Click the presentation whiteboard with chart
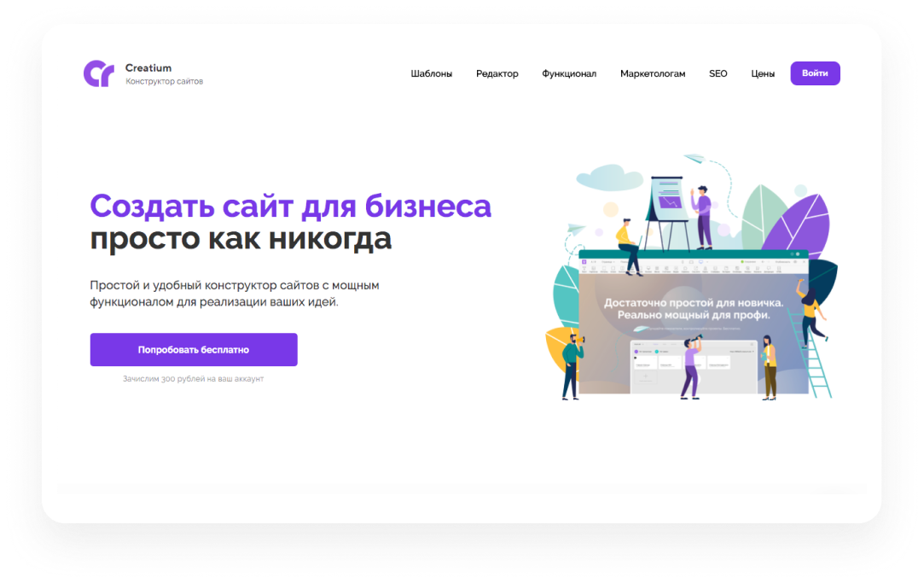Image resolution: width=924 pixels, height=583 pixels. pyautogui.click(x=666, y=203)
